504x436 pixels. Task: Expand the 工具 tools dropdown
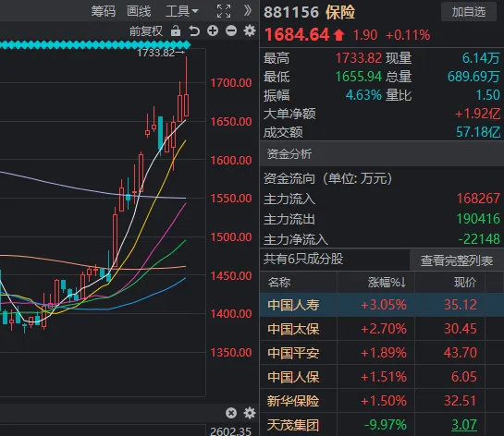pos(182,12)
